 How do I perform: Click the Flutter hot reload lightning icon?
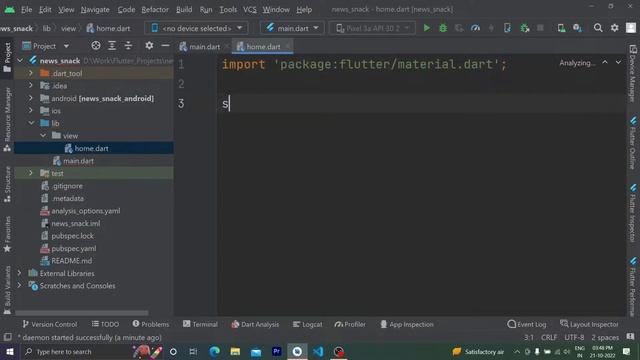(491, 28)
